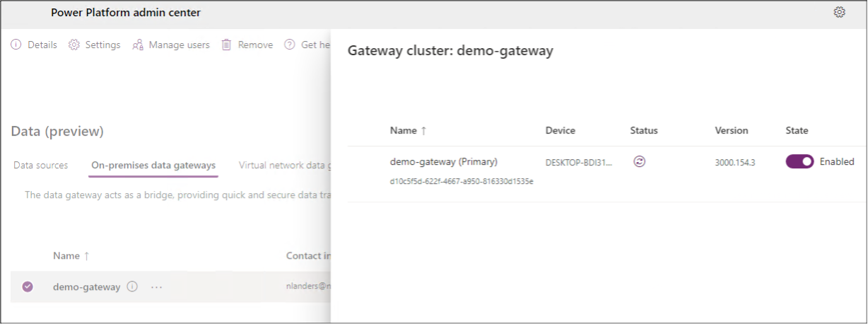Open the settings gear in the header
This screenshot has width=868, height=324.
pyautogui.click(x=840, y=12)
